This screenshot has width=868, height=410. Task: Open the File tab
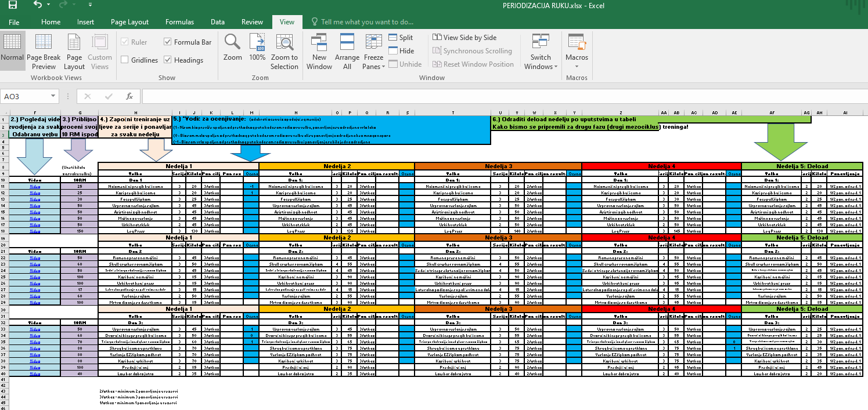[14, 22]
